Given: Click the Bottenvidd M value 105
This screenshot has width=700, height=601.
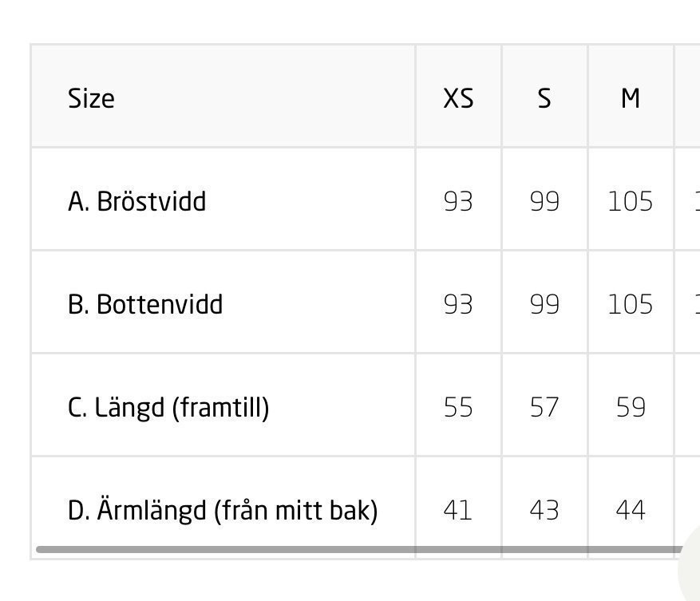Looking at the screenshot, I should [x=631, y=304].
